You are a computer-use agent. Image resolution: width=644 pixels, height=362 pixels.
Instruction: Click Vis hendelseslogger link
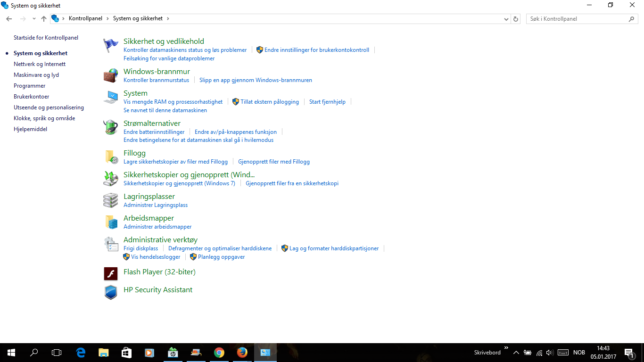click(x=156, y=257)
